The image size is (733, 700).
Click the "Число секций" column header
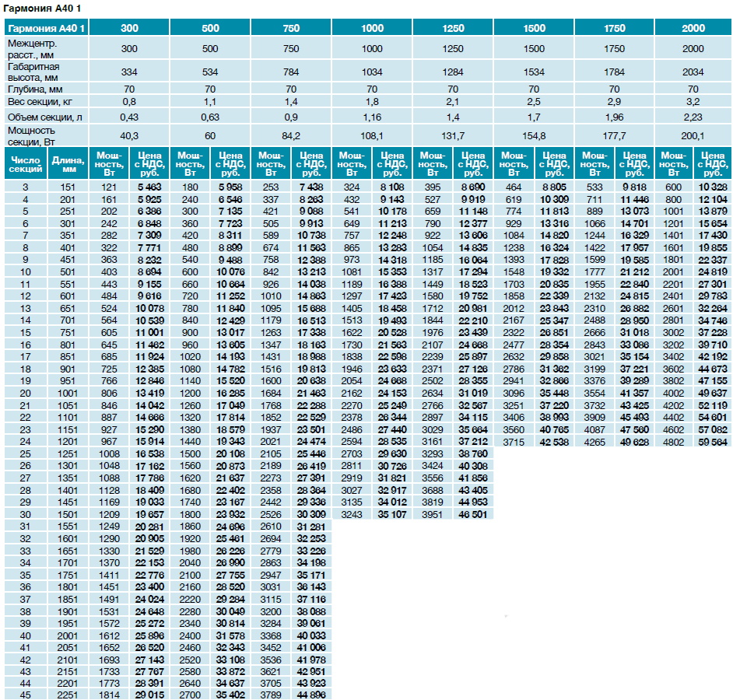pyautogui.click(x=26, y=164)
